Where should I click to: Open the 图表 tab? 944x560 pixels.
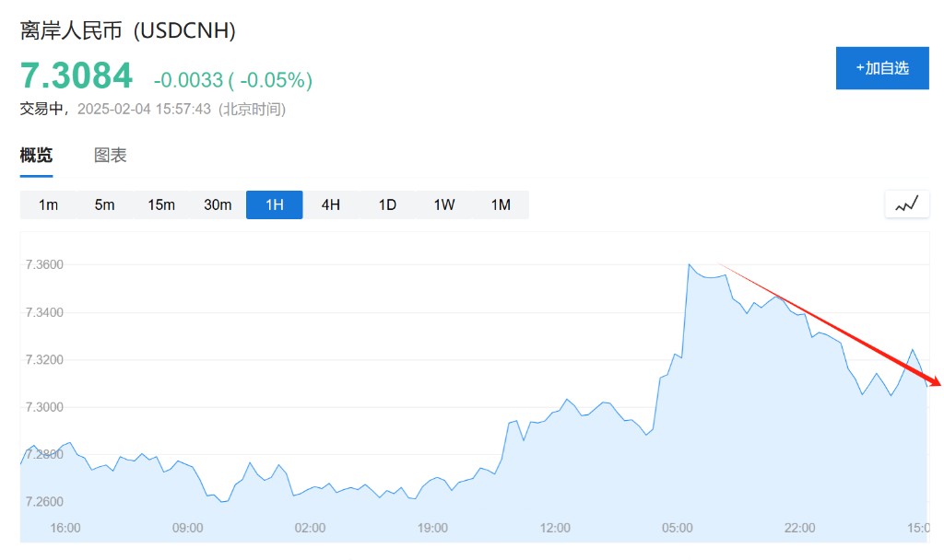point(111,156)
